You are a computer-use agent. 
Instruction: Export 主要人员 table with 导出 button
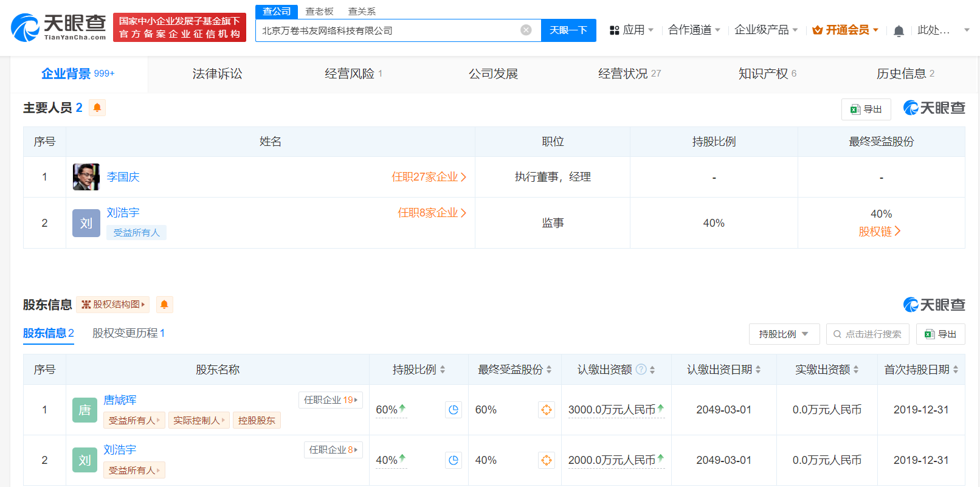tap(866, 109)
